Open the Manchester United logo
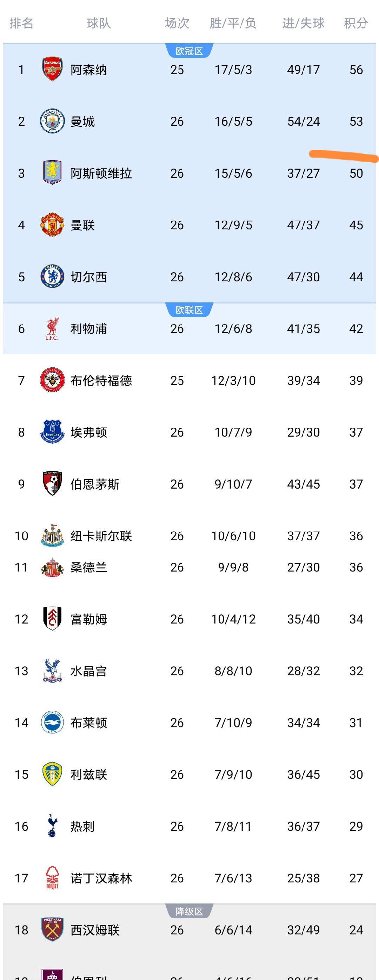This screenshot has height=980, width=379. (x=52, y=225)
